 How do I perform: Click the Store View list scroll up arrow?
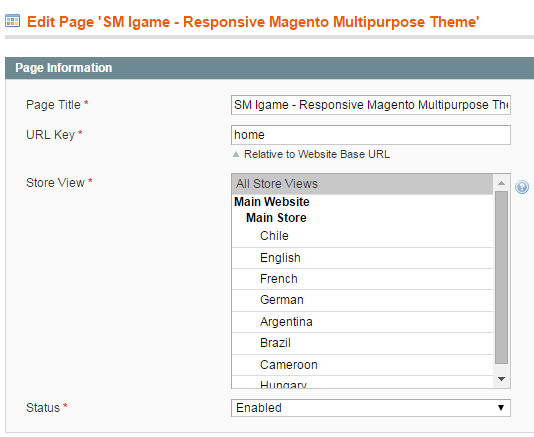pos(501,183)
